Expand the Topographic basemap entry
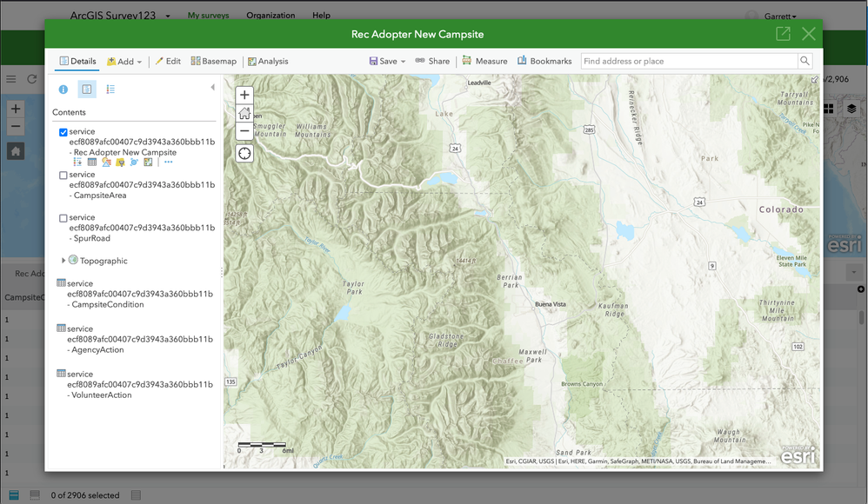The width and height of the screenshot is (868, 504). click(x=63, y=260)
